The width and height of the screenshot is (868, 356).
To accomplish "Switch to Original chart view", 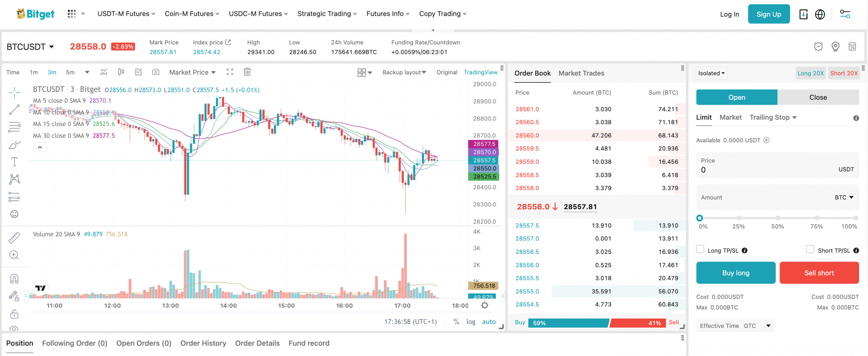I will pyautogui.click(x=447, y=72).
